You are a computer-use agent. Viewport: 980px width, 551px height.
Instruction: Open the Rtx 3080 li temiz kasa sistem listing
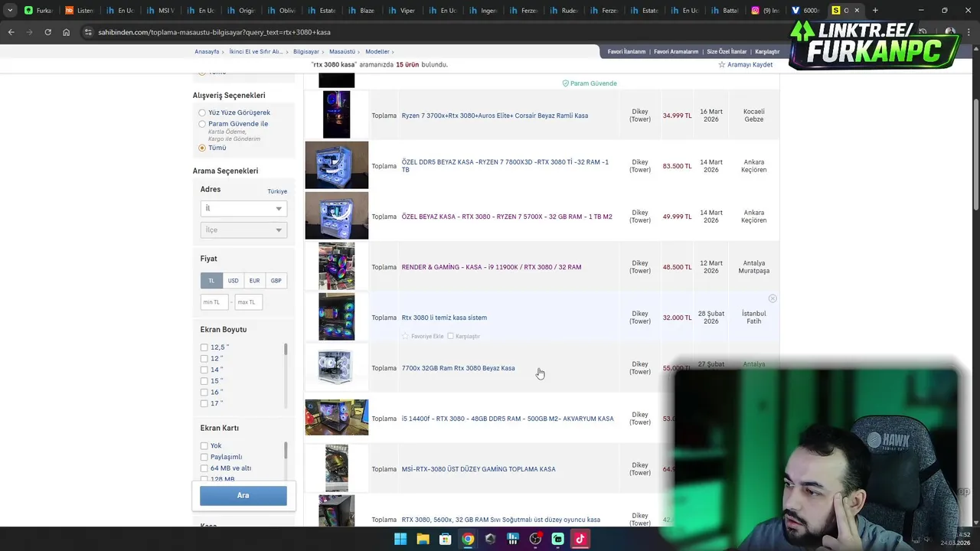click(444, 318)
